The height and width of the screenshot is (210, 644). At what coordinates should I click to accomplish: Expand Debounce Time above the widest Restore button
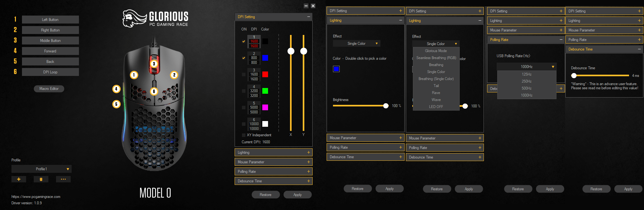coord(273,181)
